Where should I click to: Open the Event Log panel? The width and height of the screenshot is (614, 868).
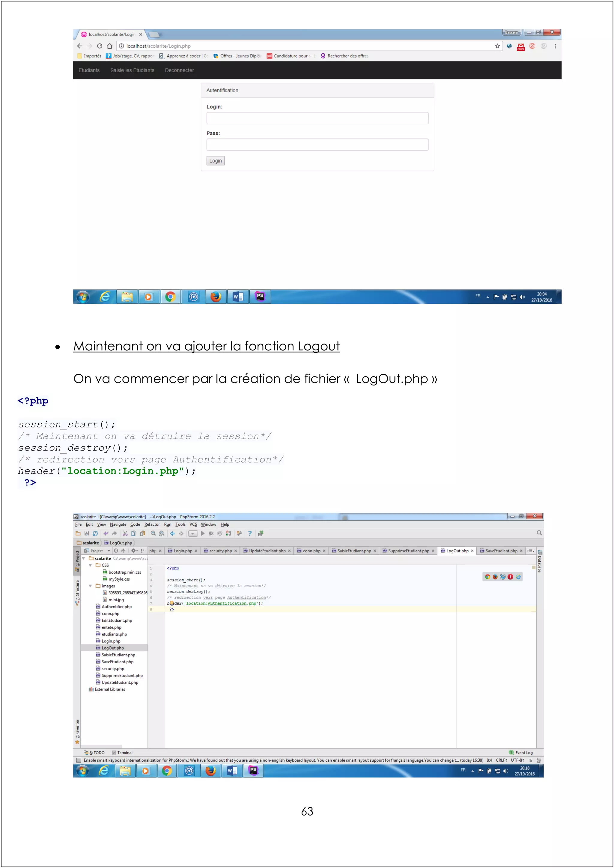521,753
